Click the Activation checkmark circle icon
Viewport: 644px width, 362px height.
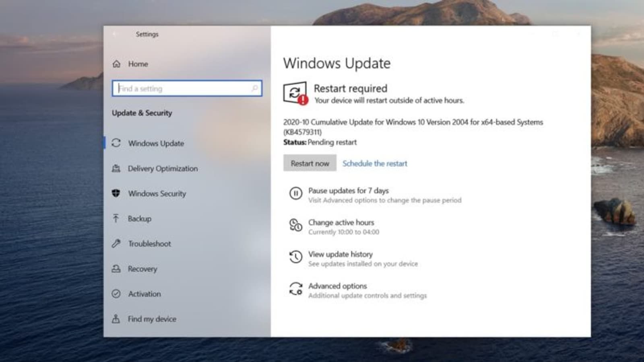coord(116,294)
